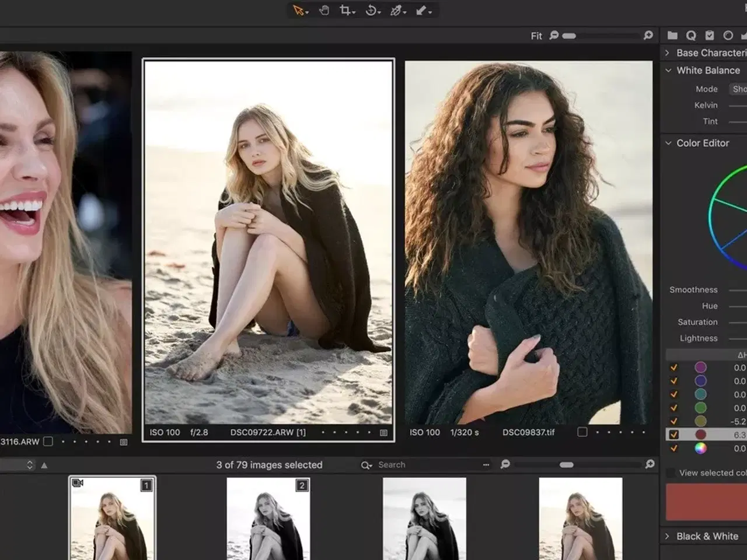The width and height of the screenshot is (747, 560).
Task: Toggle the blue color range checkbox
Action: pyautogui.click(x=674, y=381)
